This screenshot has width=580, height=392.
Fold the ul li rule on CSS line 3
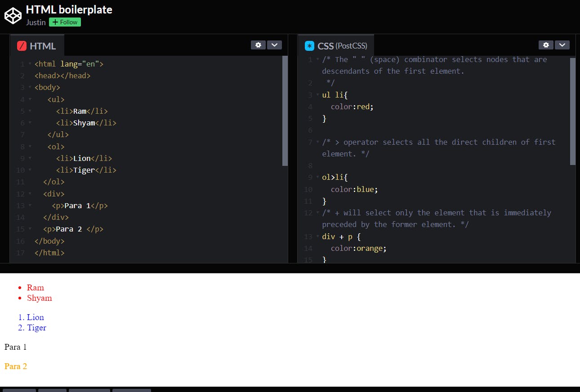point(318,95)
